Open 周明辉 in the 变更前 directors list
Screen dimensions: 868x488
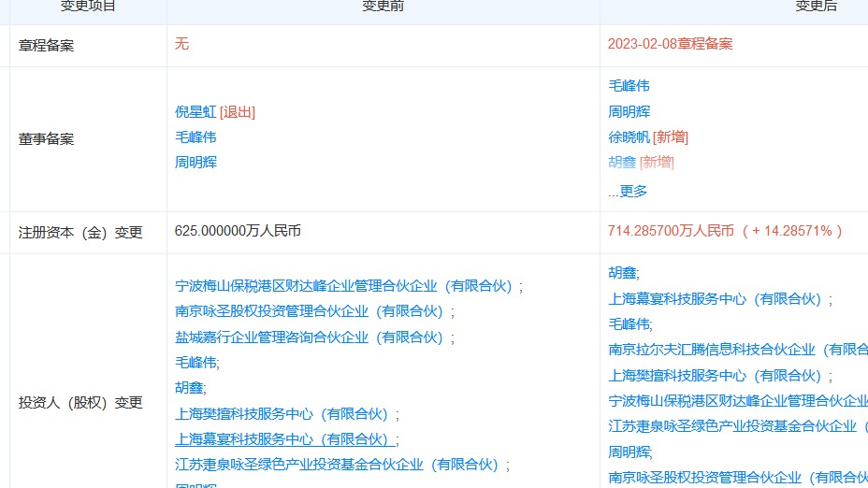195,162
